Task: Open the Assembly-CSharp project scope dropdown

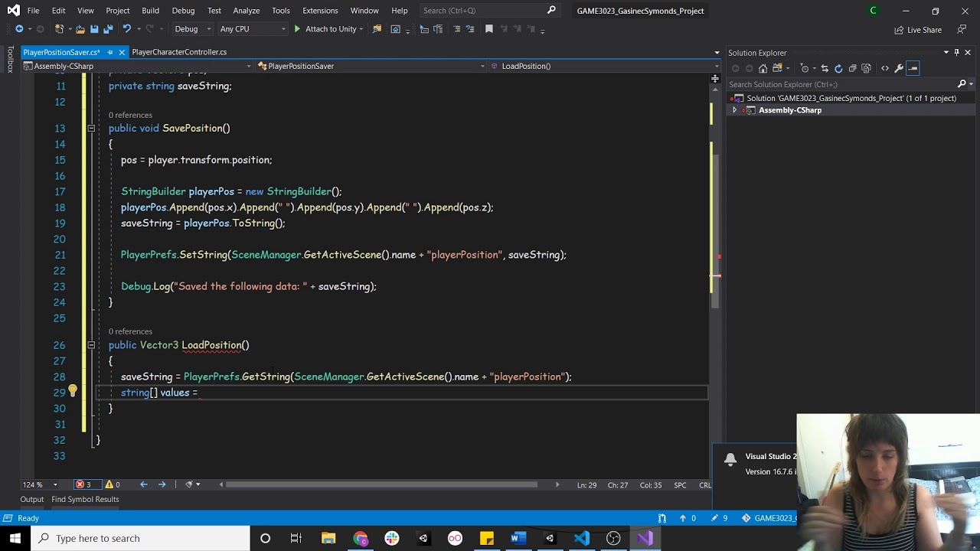Action: click(136, 66)
